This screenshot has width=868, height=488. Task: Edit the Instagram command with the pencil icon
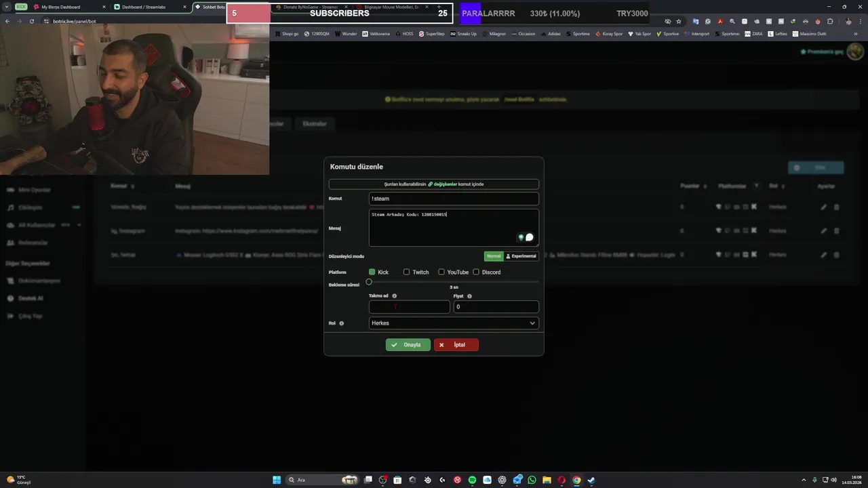click(x=824, y=231)
